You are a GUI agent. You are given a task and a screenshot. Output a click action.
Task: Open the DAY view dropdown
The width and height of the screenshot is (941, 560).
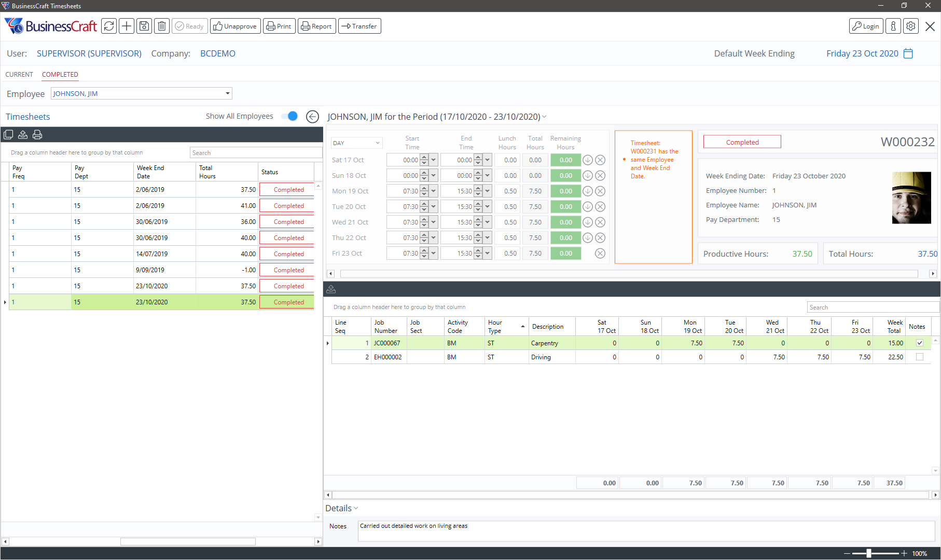tap(378, 143)
